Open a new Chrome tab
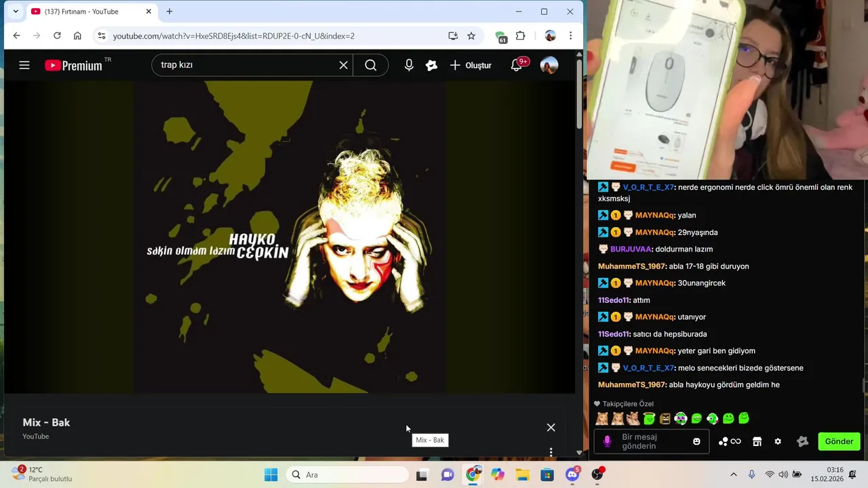Screen dimensions: 868x488 point(170,12)
